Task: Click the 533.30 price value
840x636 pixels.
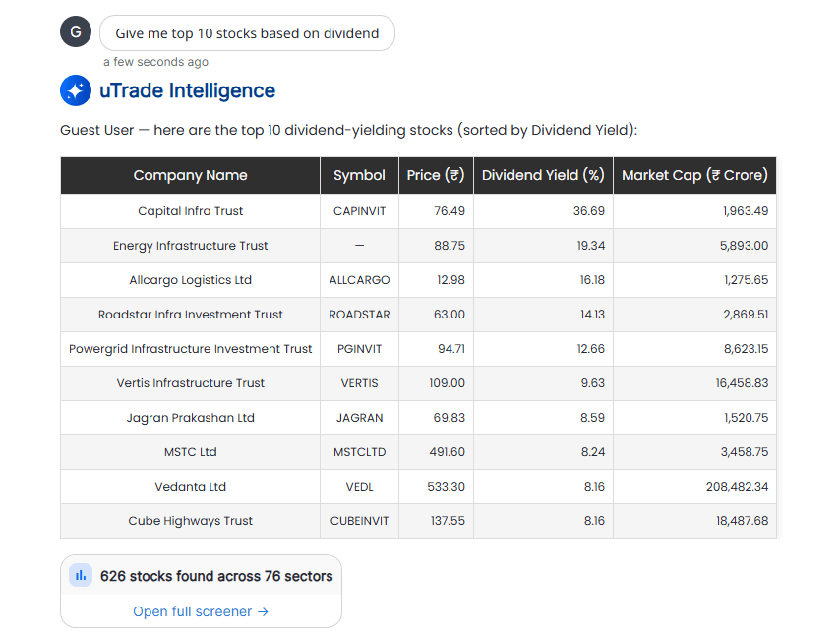Action: click(446, 487)
